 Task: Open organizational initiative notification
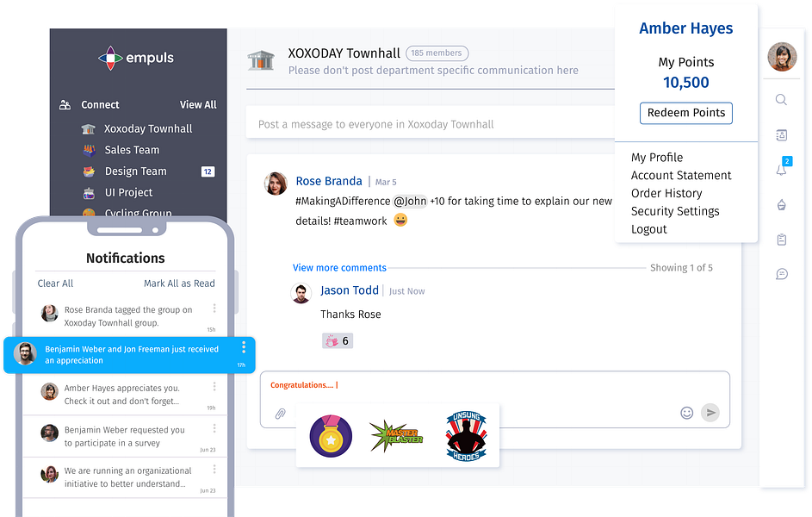tap(125, 477)
